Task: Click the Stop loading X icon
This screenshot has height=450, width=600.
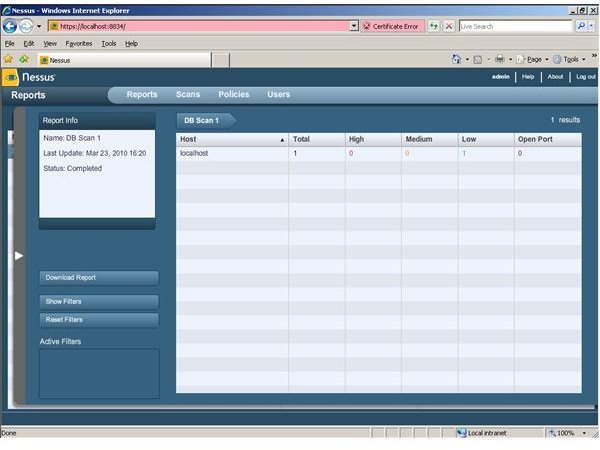Action: pyautogui.click(x=449, y=26)
